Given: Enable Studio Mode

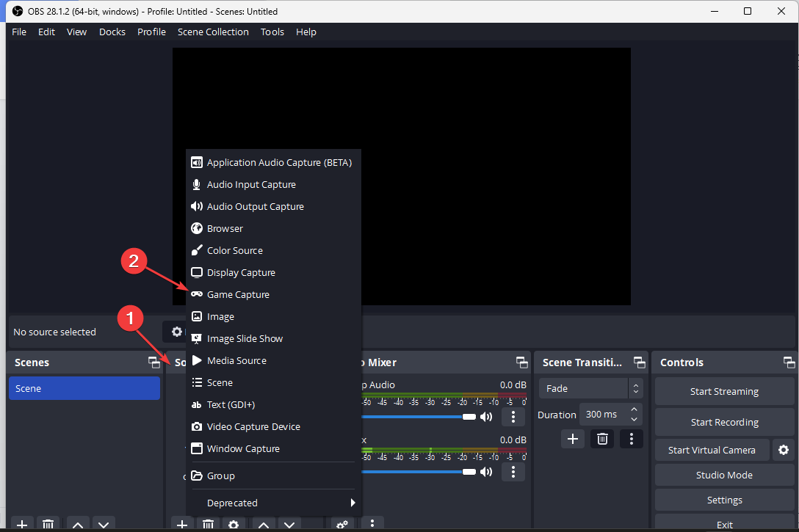Looking at the screenshot, I should pos(725,475).
